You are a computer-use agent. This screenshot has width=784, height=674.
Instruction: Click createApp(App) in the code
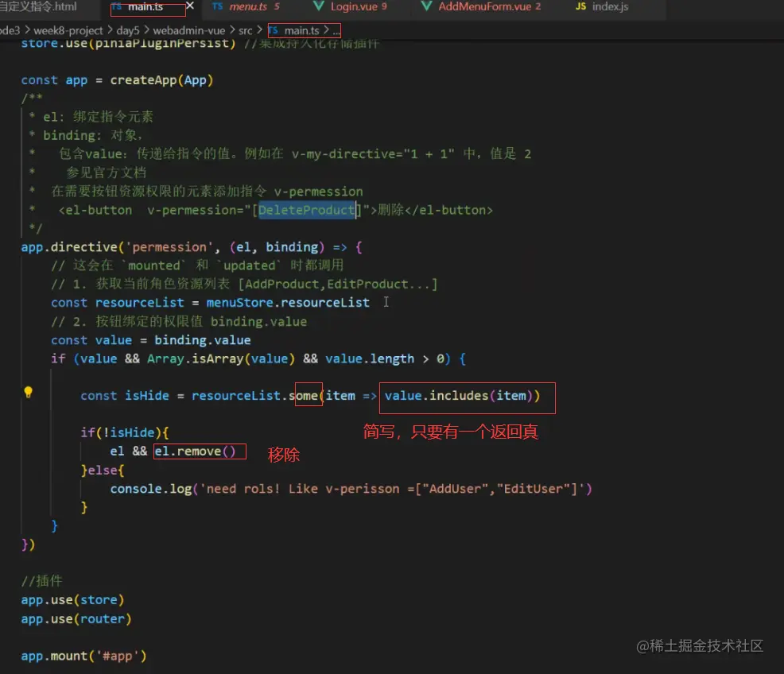point(161,80)
